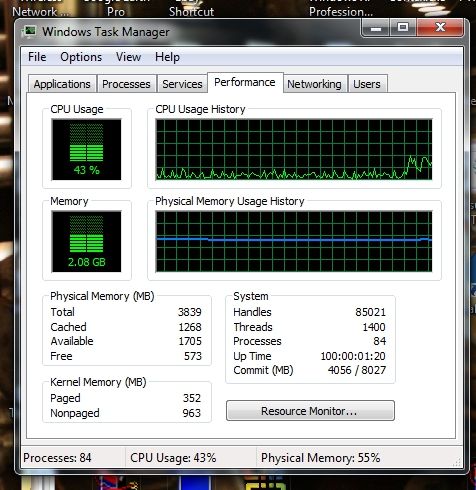The image size is (476, 490).
Task: Open the Options menu
Action: point(81,57)
